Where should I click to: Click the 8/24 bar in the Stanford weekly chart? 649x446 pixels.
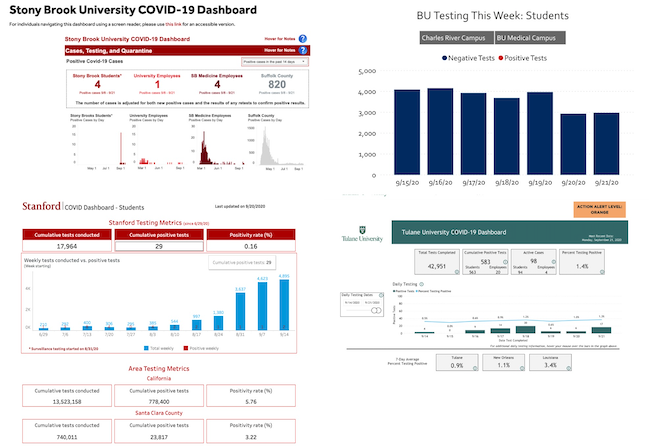coord(219,323)
